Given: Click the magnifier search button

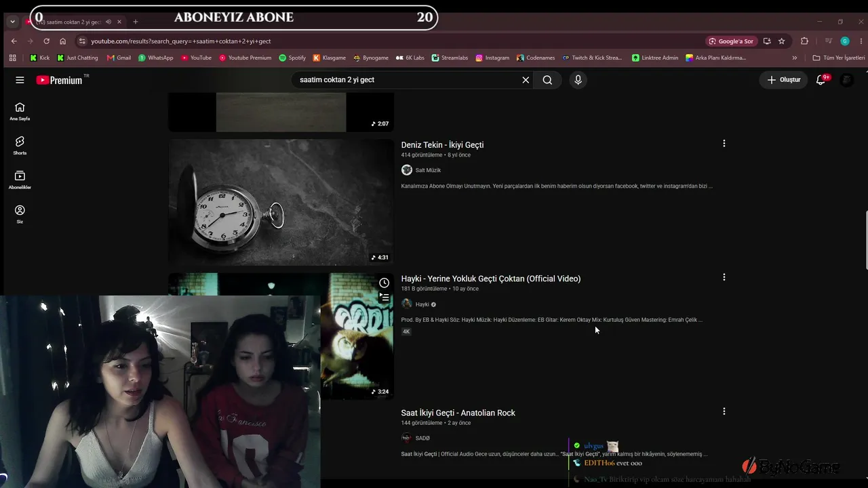Looking at the screenshot, I should click(547, 80).
